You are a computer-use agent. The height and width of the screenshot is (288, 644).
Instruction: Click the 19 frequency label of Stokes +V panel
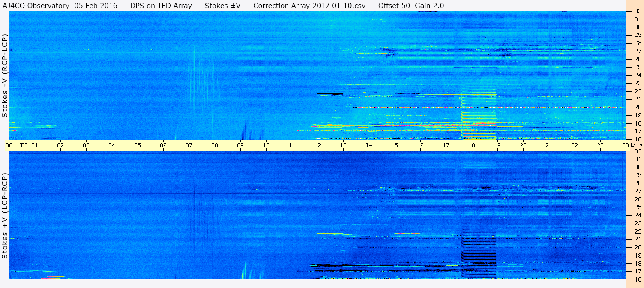click(637, 255)
